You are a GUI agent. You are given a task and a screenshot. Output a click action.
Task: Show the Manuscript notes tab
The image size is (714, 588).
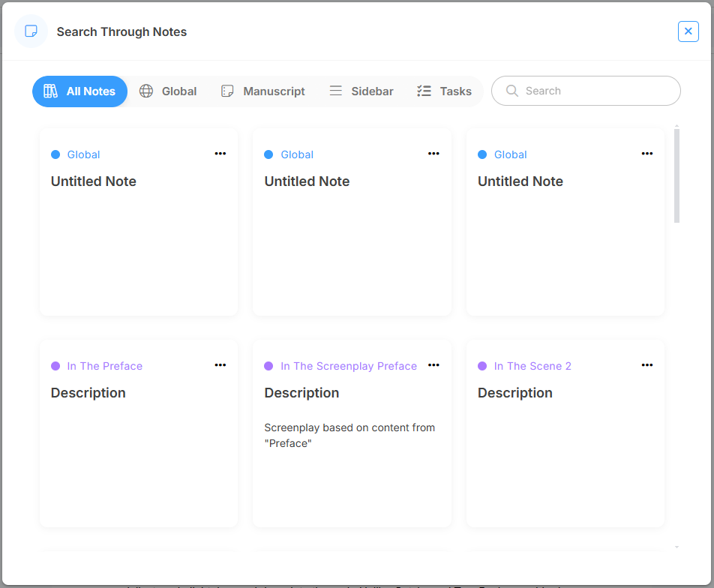point(262,91)
